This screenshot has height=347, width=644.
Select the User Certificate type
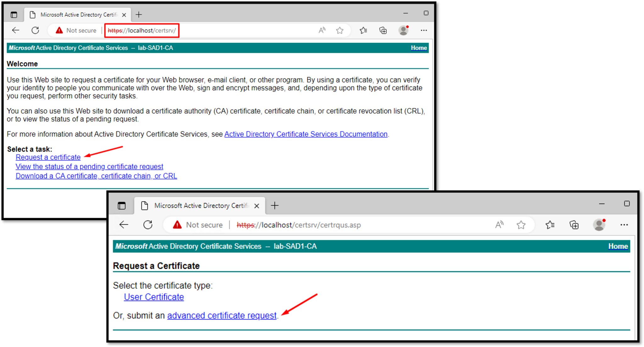[x=154, y=296]
